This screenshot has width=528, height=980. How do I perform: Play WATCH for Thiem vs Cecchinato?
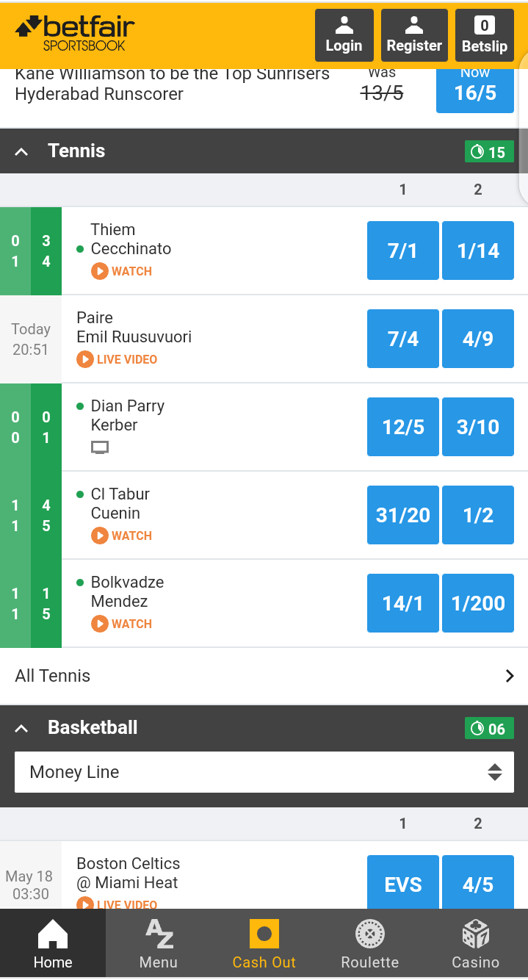click(122, 271)
